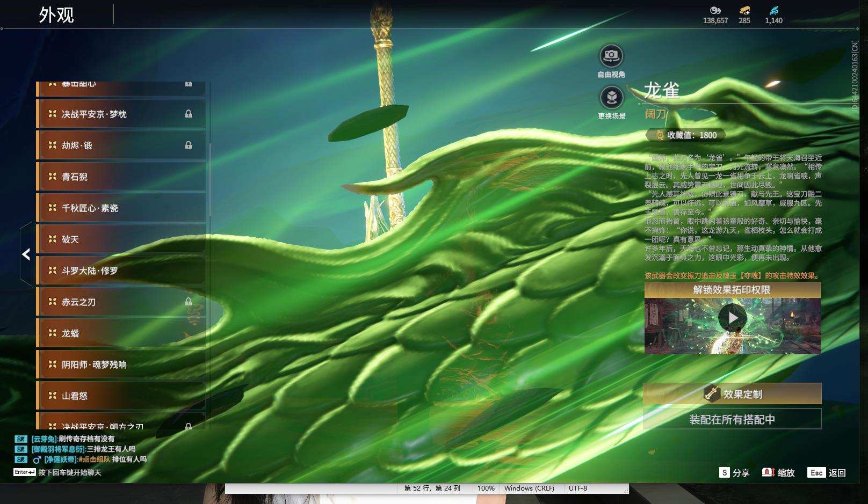The height and width of the screenshot is (504, 868).
Task: Click the 外观 page title
Action: point(56,15)
